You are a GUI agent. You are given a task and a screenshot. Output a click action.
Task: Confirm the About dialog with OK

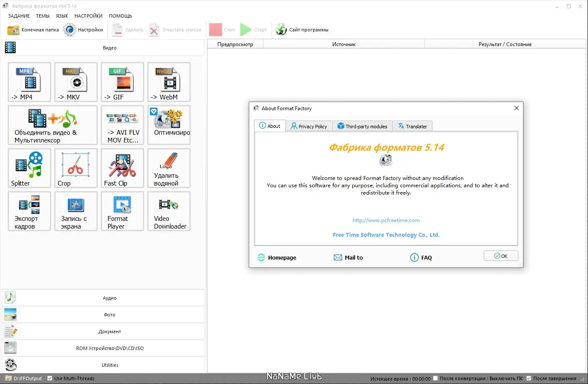[501, 256]
